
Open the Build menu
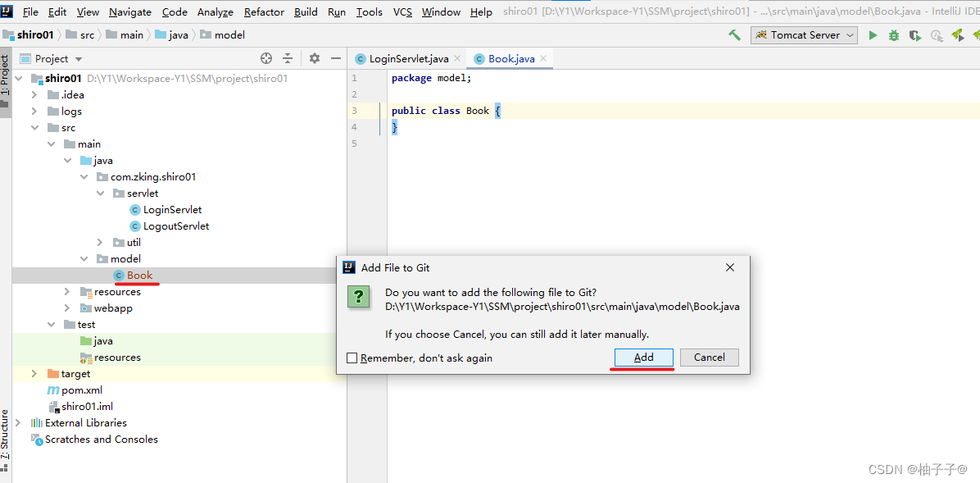point(306,11)
